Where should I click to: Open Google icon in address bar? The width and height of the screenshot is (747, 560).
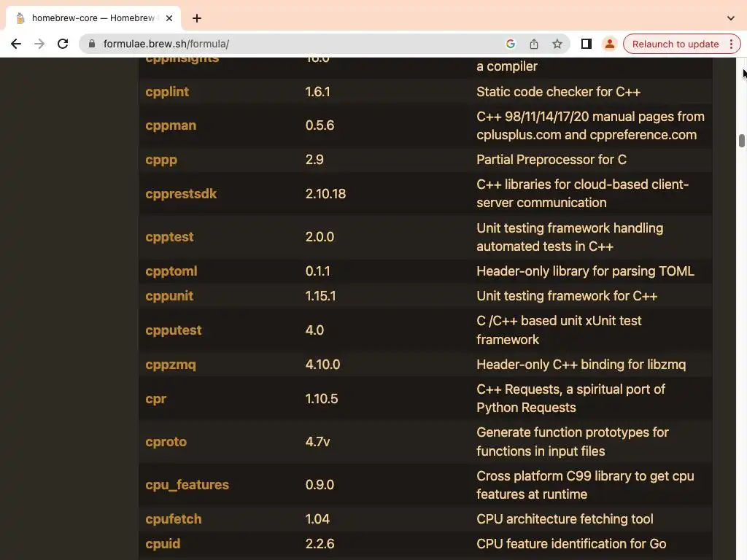pyautogui.click(x=510, y=44)
